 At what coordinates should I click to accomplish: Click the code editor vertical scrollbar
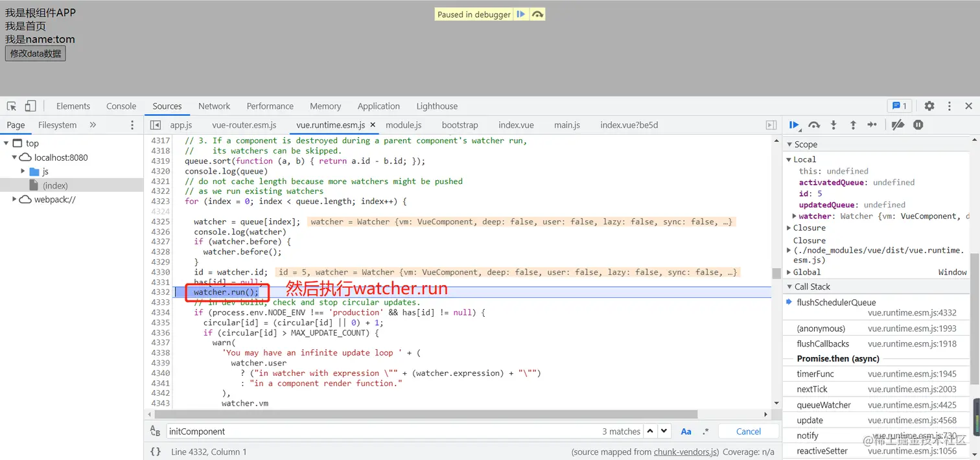coord(776,273)
